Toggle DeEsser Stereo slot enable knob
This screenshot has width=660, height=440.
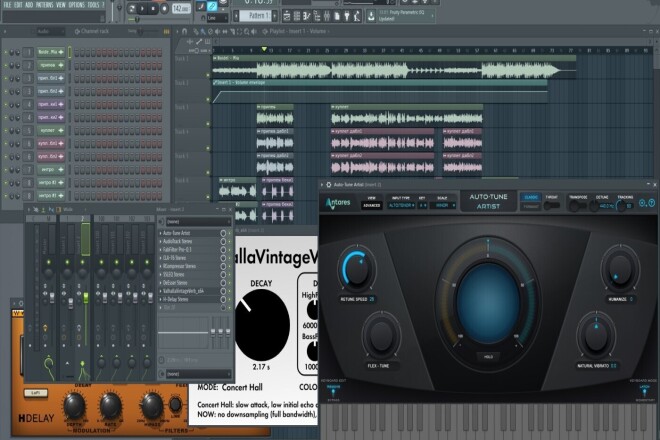223,283
